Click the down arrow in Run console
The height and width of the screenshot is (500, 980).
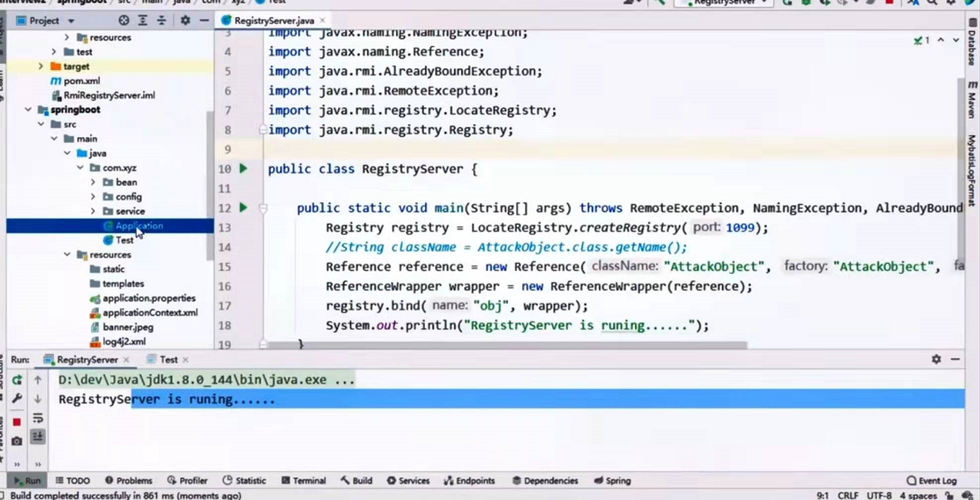coord(37,399)
